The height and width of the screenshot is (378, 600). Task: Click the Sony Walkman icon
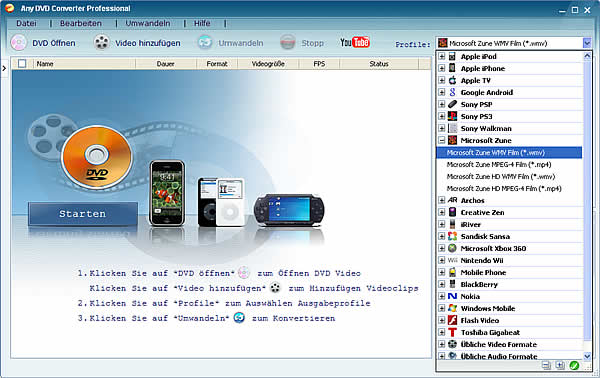(452, 128)
